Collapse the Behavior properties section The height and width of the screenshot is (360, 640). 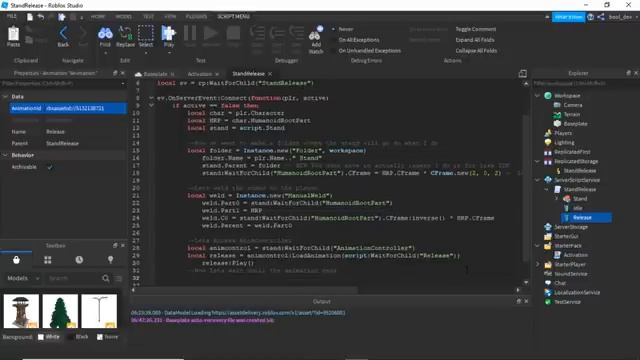[5, 156]
